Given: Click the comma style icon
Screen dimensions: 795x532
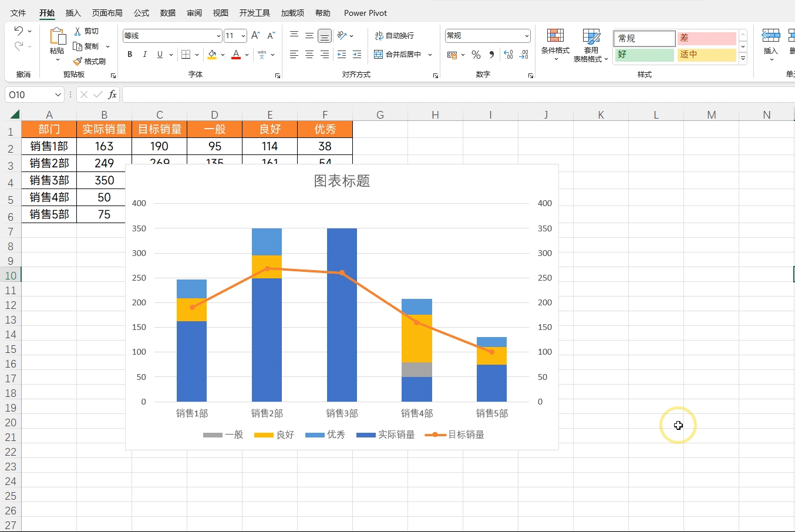Looking at the screenshot, I should (491, 55).
